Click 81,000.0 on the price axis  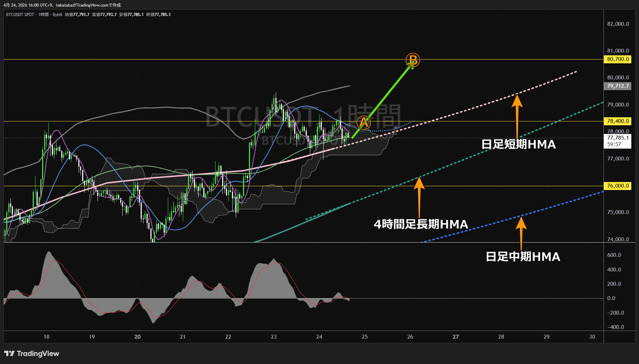(x=618, y=51)
